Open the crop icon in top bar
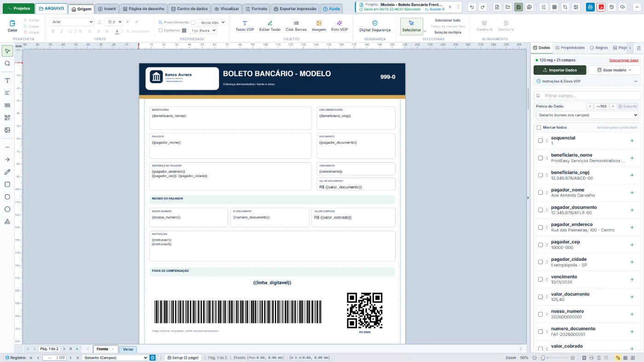Screen dimensions: 644x362 tap(565, 7)
